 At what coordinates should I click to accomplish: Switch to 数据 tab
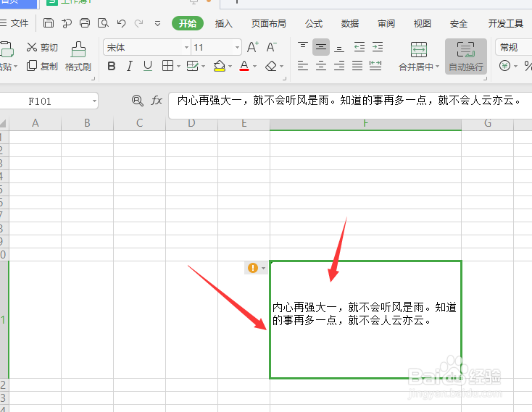350,23
